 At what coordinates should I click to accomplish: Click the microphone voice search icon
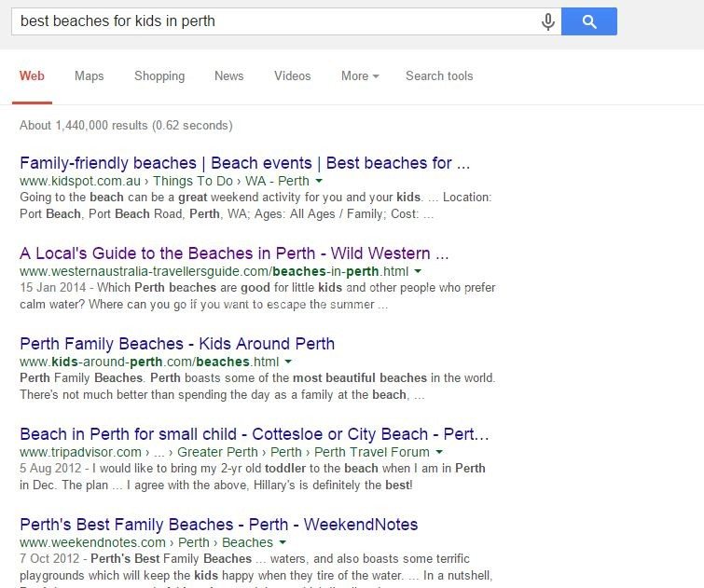(548, 21)
